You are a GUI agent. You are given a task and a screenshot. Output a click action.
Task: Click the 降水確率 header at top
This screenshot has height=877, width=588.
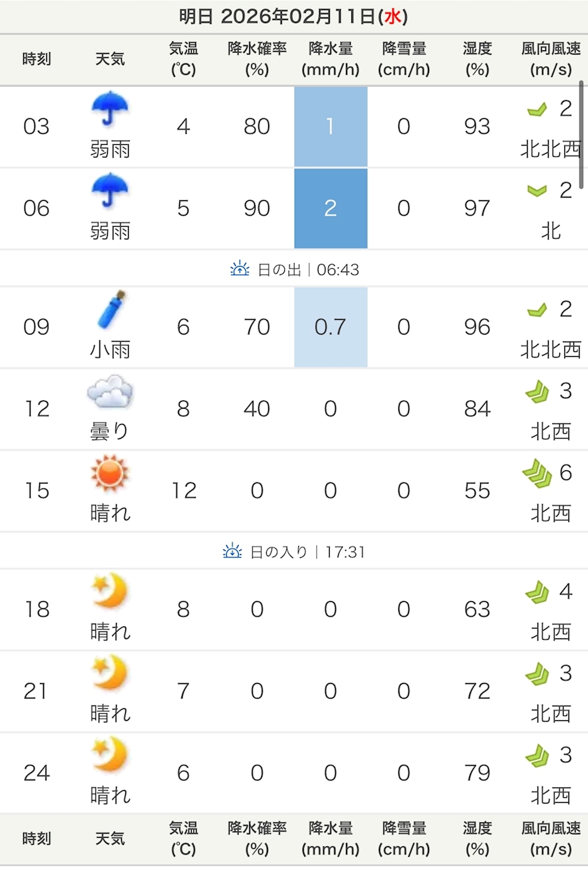[257, 59]
